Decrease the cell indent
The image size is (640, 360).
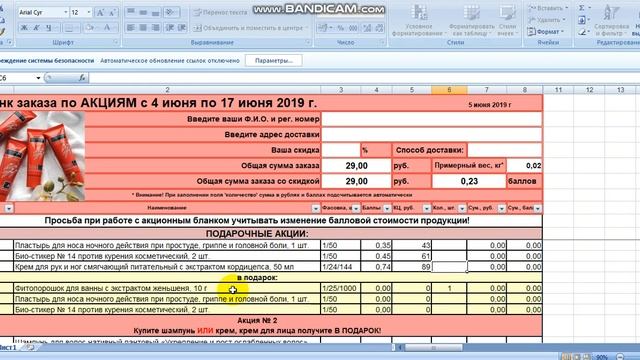click(x=171, y=28)
